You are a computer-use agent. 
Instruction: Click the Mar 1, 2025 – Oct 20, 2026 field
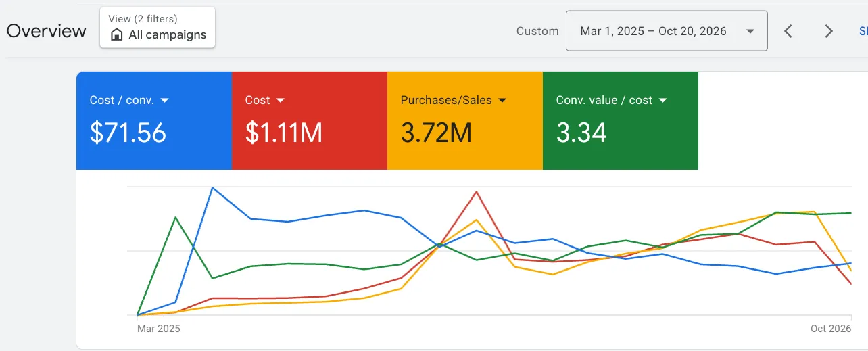[667, 31]
